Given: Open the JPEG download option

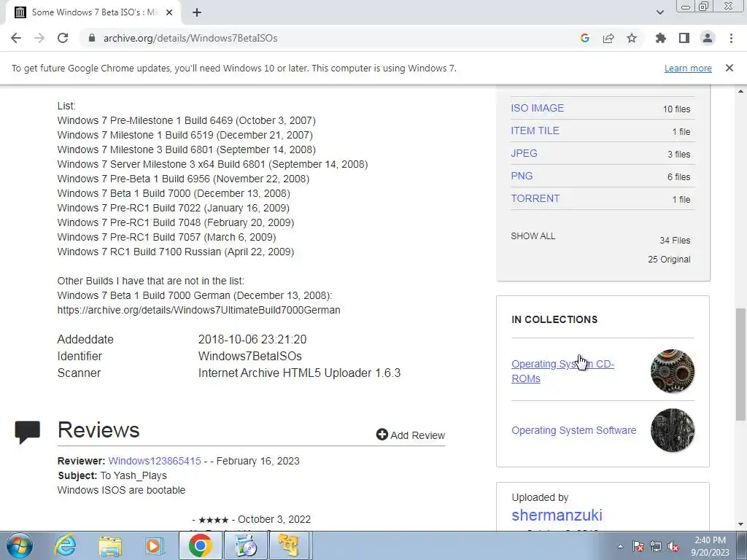Looking at the screenshot, I should pyautogui.click(x=524, y=153).
